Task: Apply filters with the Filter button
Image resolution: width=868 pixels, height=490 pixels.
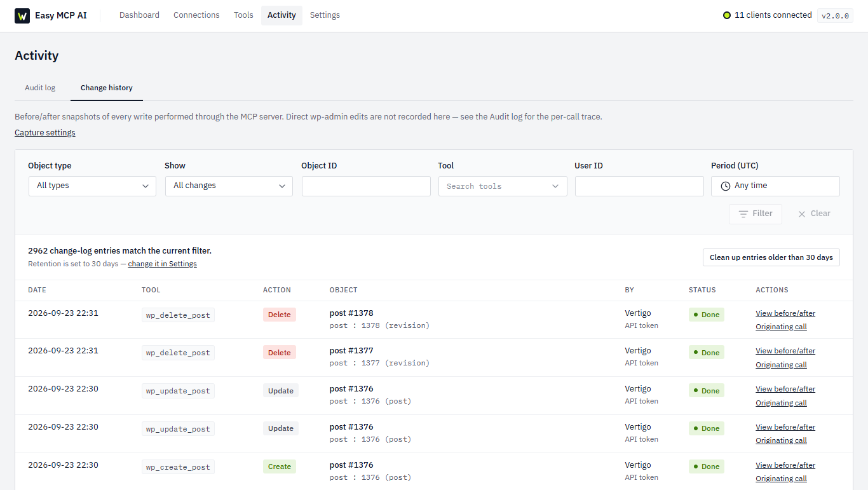Action: pyautogui.click(x=756, y=214)
